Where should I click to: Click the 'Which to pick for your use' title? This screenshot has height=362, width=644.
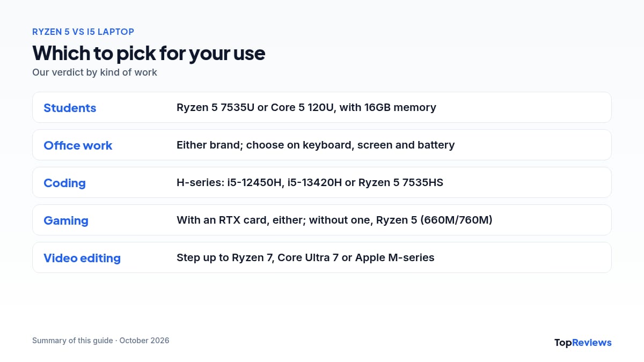click(149, 53)
